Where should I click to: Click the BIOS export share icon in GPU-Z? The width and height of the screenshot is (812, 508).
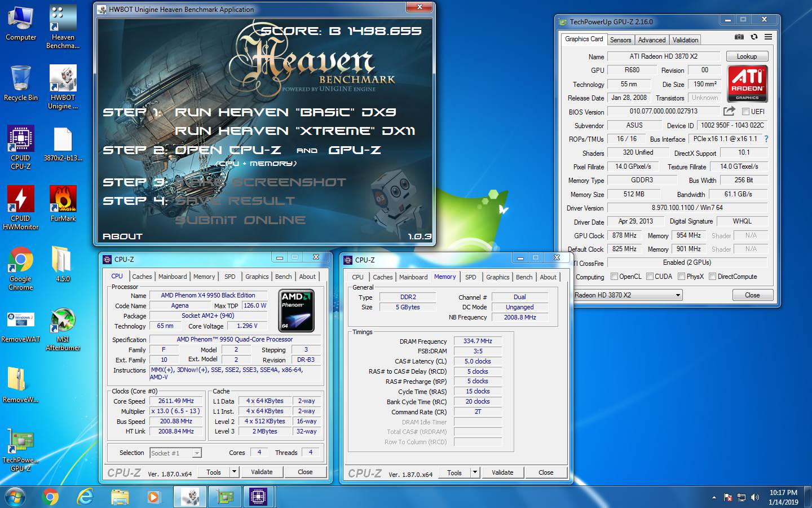(729, 111)
